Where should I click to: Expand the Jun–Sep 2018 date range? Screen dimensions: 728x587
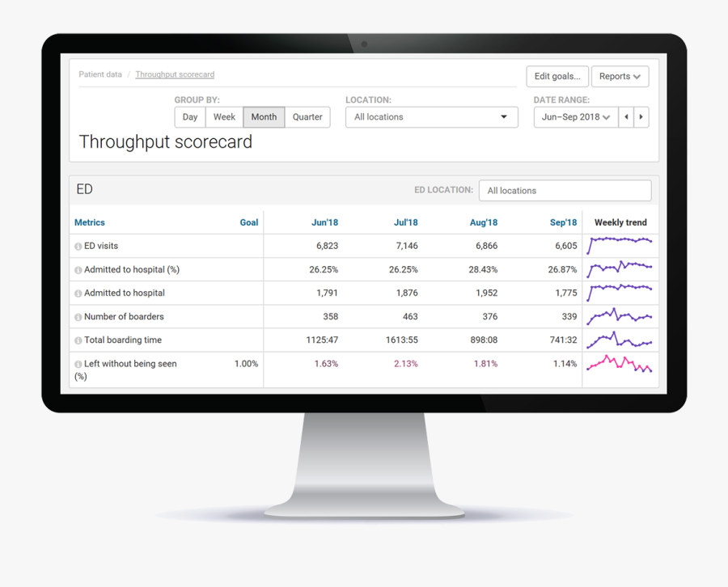tap(576, 117)
